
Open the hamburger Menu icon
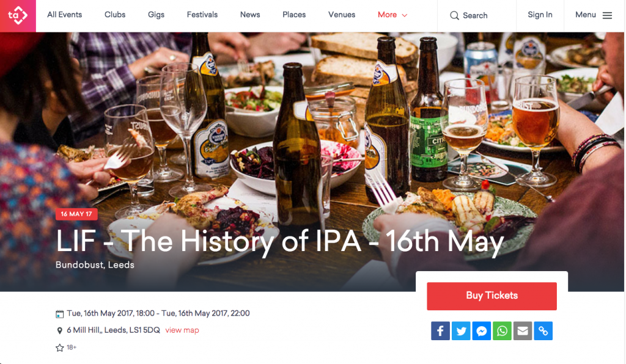[x=607, y=15]
